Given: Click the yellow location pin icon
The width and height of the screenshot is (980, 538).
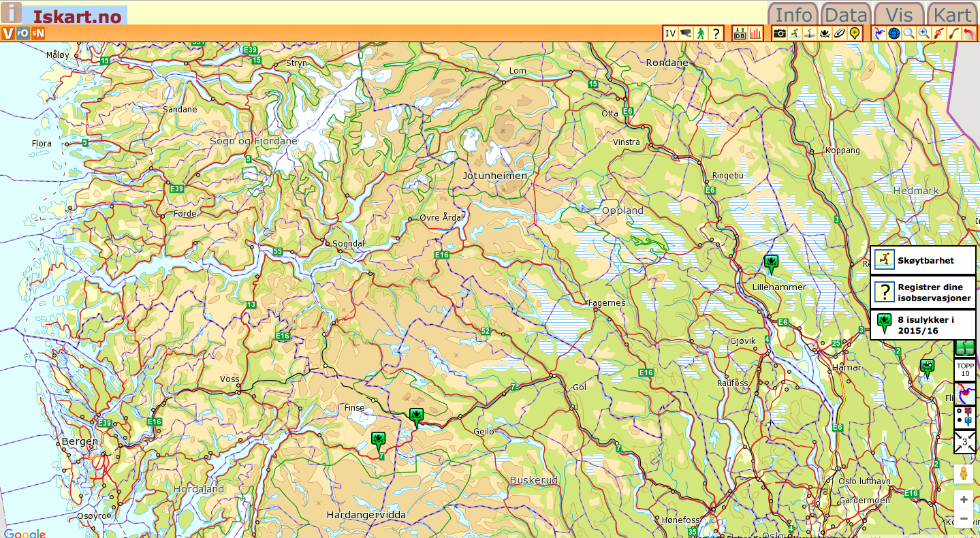Looking at the screenshot, I should [x=855, y=33].
